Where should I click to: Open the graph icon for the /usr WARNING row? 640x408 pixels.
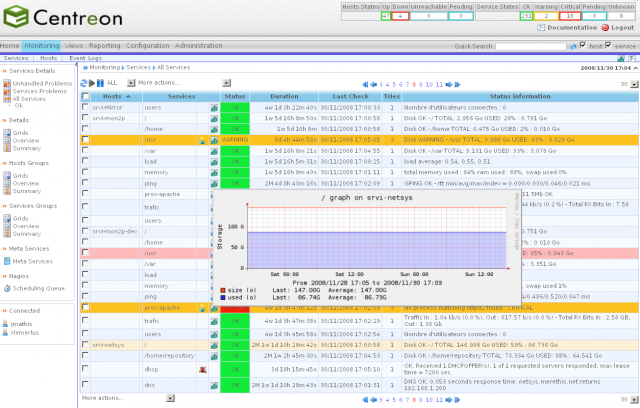[214, 139]
